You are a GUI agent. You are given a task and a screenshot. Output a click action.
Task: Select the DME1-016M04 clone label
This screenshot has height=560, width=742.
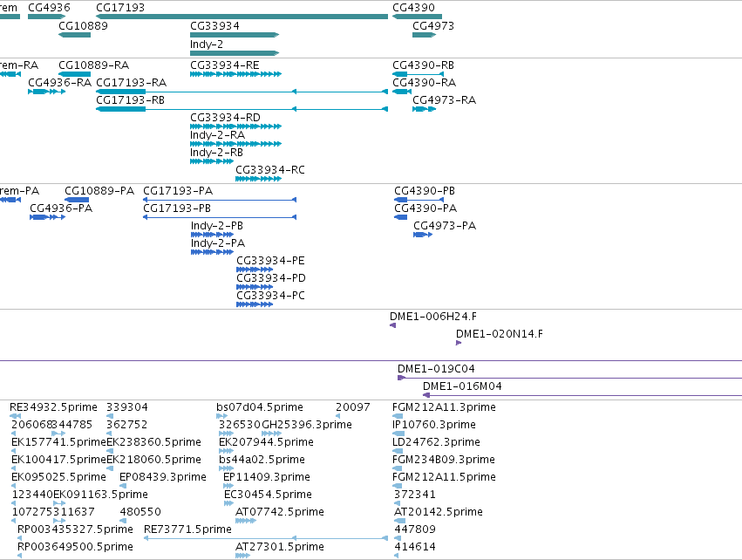coord(462,386)
